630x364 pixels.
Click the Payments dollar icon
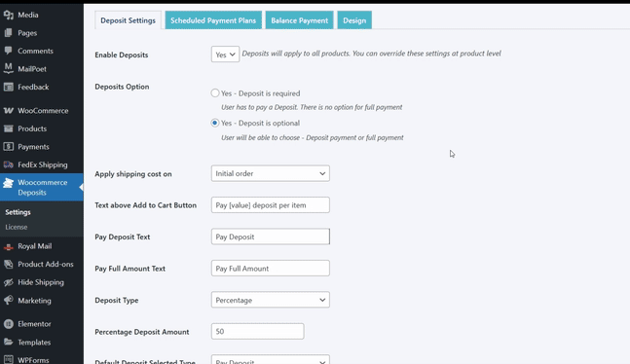[9, 147]
